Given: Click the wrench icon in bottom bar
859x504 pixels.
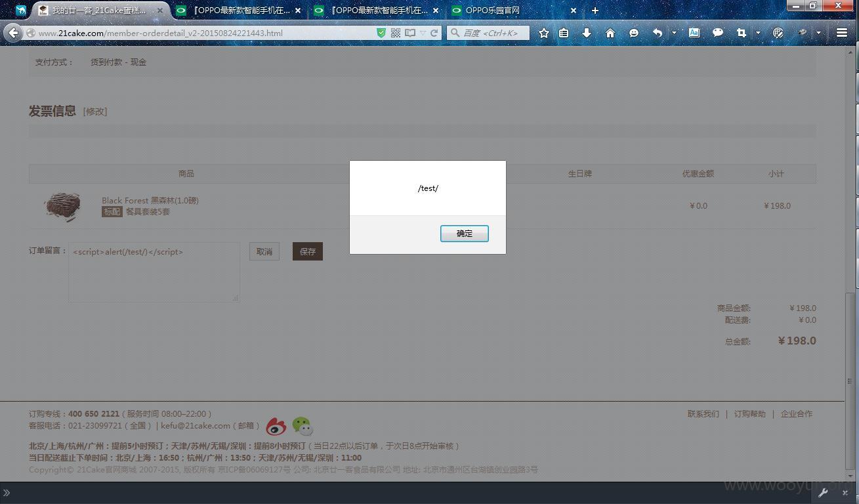Looking at the screenshot, I should click(823, 493).
